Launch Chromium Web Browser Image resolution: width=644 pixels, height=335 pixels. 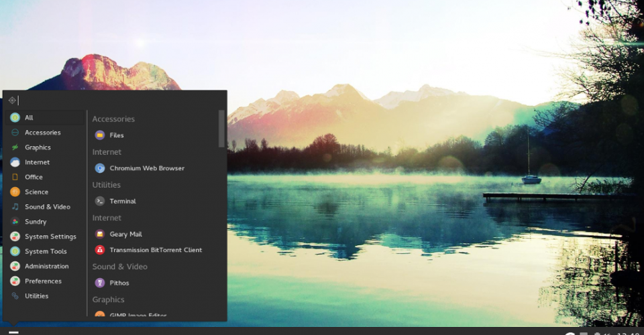coord(146,168)
